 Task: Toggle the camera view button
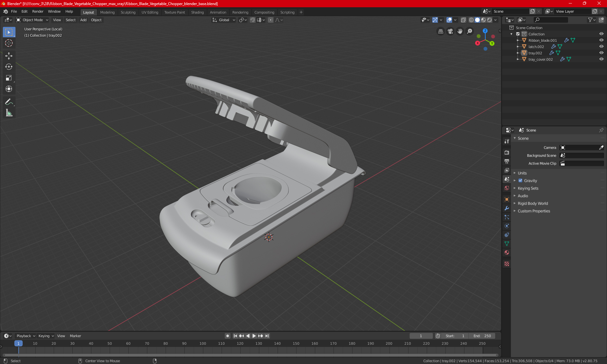click(x=450, y=31)
